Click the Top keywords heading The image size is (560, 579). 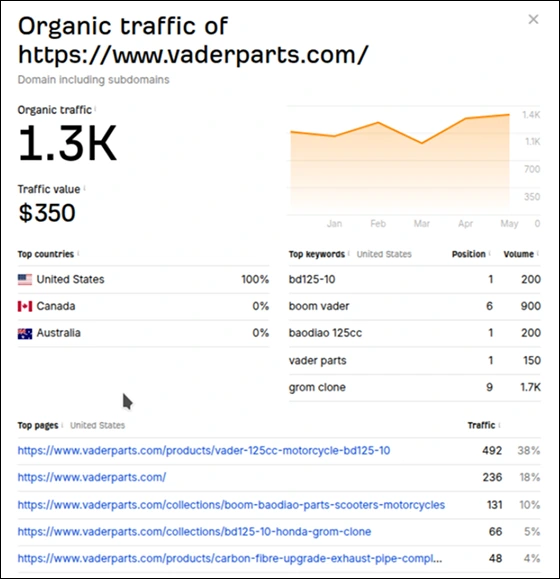click(317, 254)
